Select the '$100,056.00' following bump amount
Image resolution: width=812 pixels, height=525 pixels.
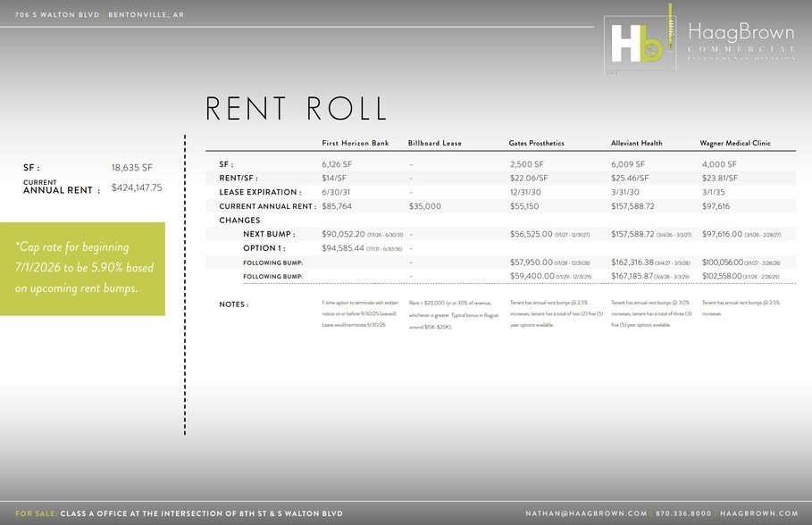click(723, 262)
